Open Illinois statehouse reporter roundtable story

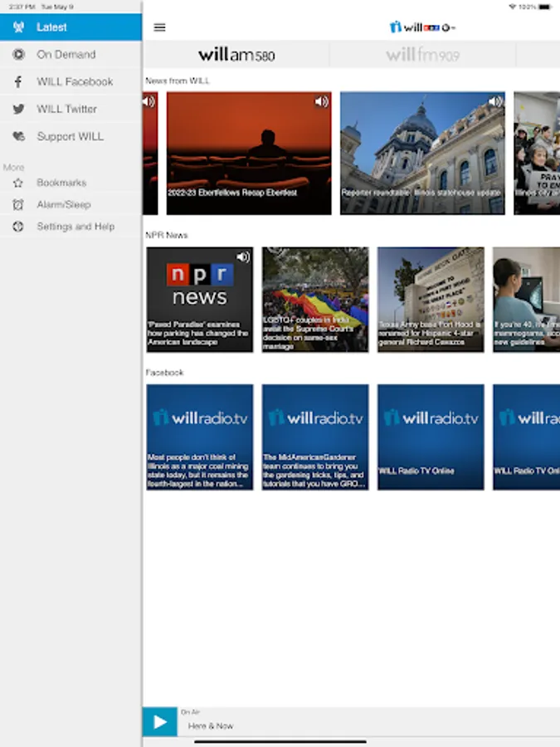422,154
